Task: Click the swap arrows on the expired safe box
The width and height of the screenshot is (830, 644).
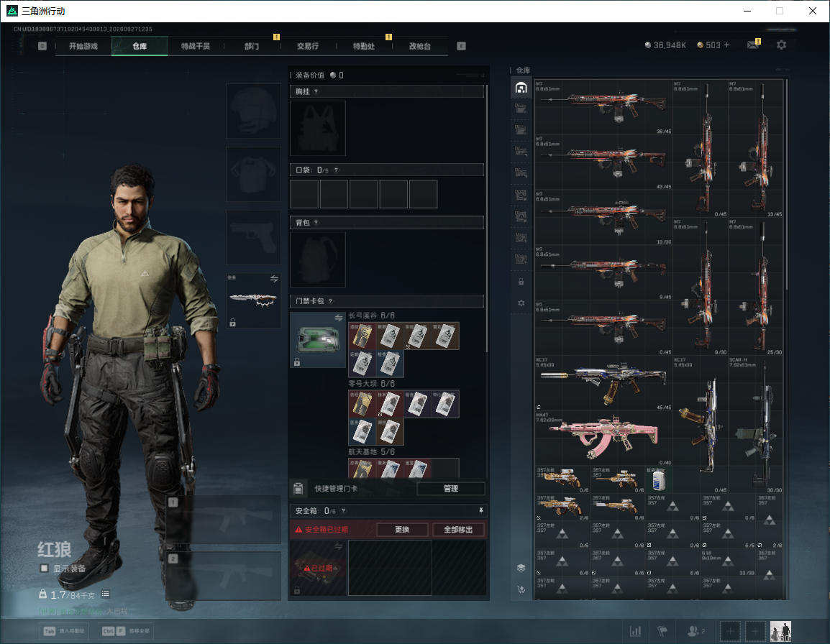Action: click(338, 547)
